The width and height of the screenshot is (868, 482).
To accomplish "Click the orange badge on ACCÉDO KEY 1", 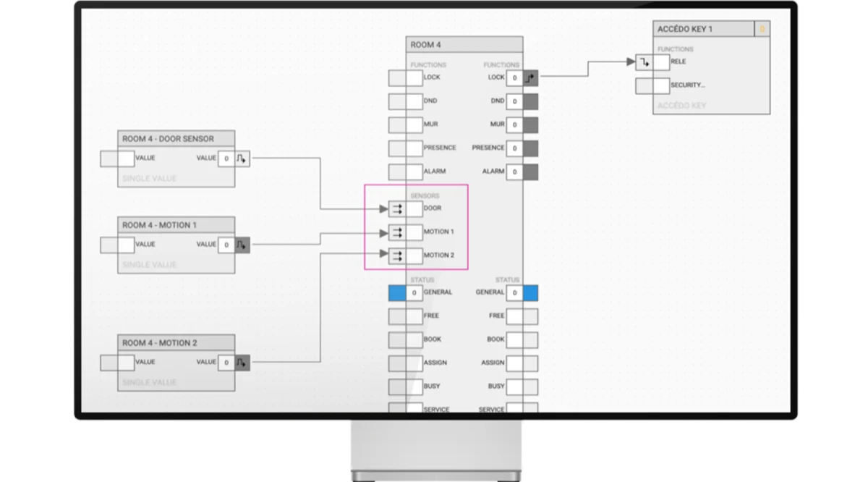I will click(x=762, y=29).
